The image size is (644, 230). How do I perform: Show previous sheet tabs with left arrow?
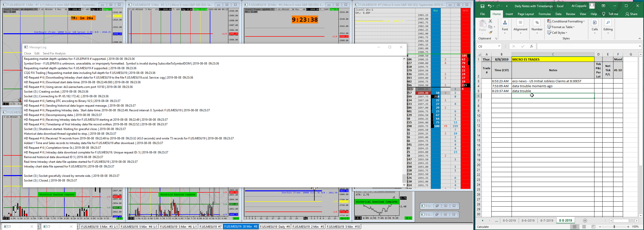pyautogui.click(x=483, y=220)
